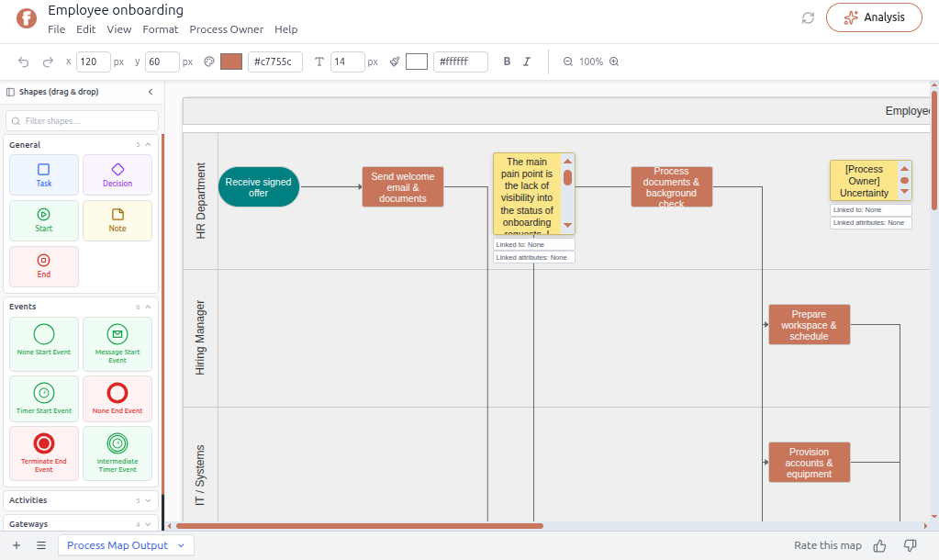Screen dimensions: 939x560
Task: Click the fill hex code field
Action: tap(275, 62)
